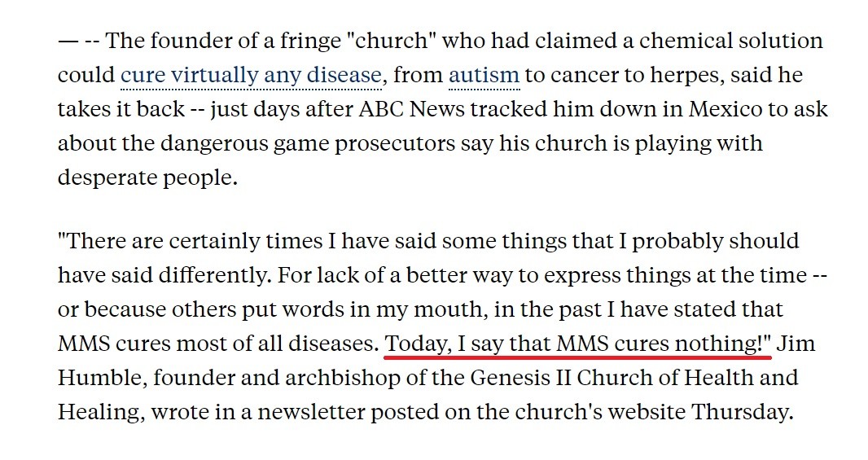868x460 pixels.
Task: Follow the "autism" hyperlink
Action: 484,76
